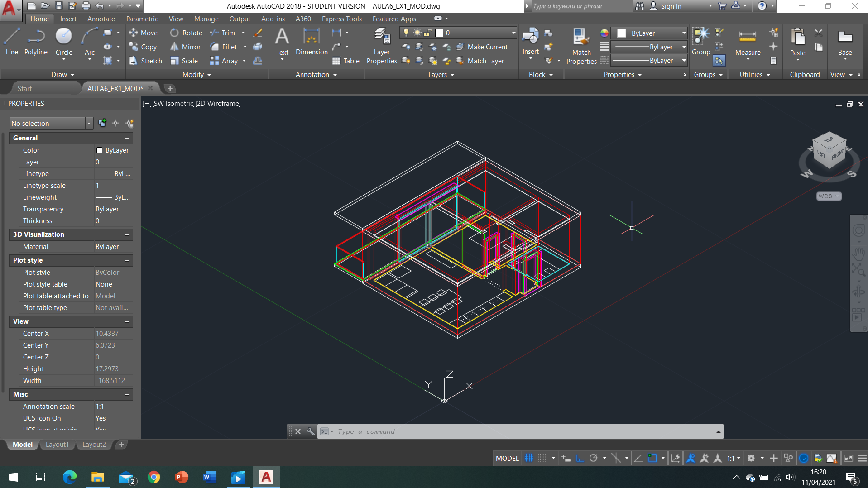Click the Mirror tool icon
This screenshot has width=868, height=488.
[174, 47]
